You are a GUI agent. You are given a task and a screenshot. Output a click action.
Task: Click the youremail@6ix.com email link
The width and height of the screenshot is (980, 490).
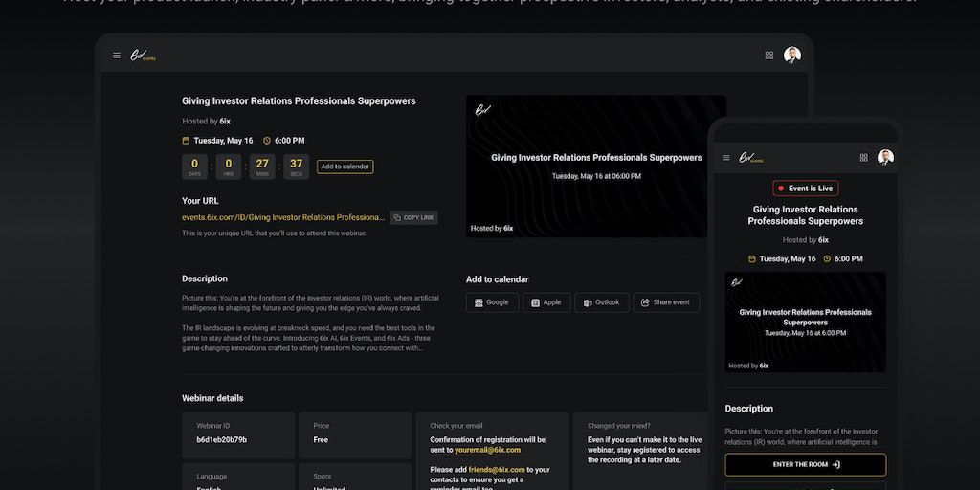[x=487, y=450]
